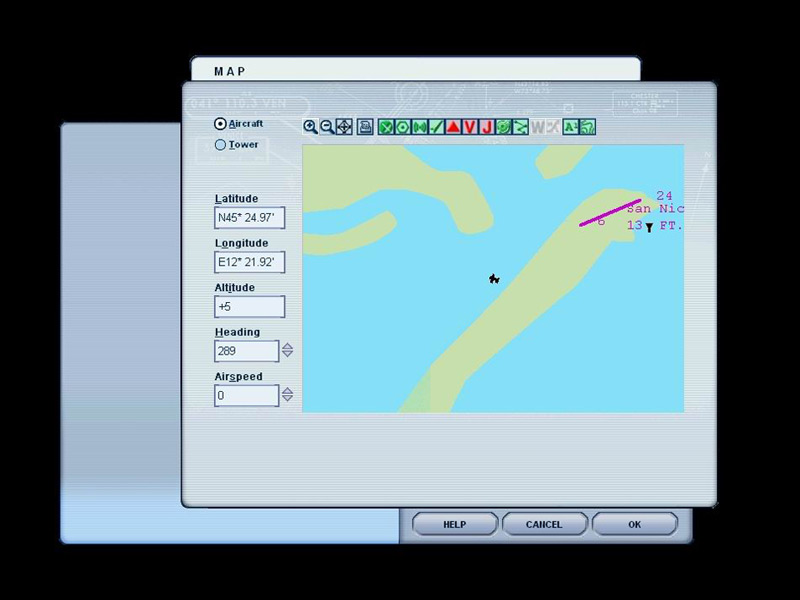Toggle the Flight path icon
Screen dimensions: 800x600
[x=520, y=127]
